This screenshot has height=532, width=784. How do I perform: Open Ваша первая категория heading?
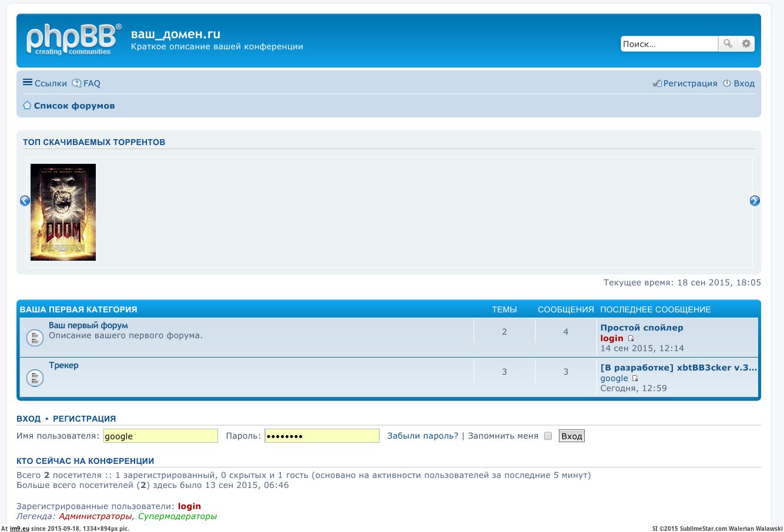tap(78, 309)
